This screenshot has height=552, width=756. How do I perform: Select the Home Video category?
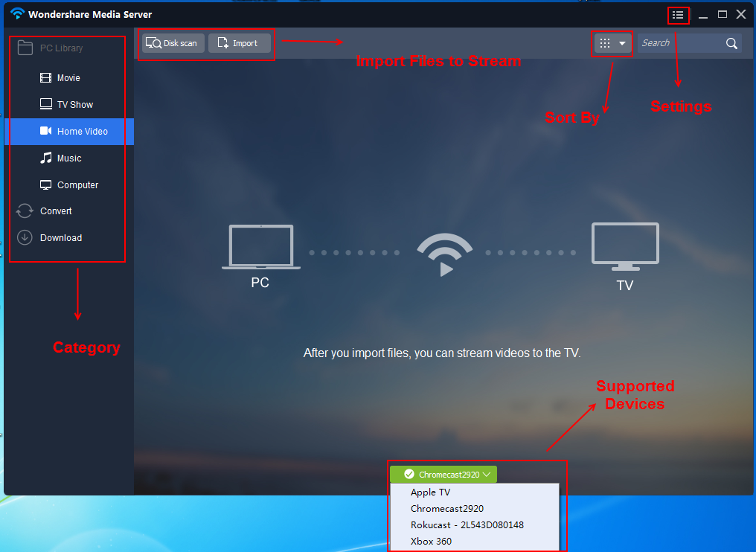point(69,131)
